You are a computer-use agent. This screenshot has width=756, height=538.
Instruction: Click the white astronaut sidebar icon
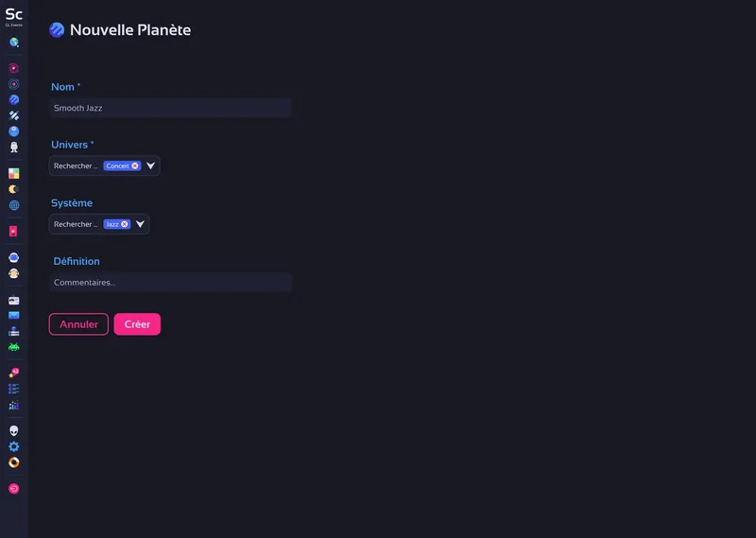coord(14,148)
